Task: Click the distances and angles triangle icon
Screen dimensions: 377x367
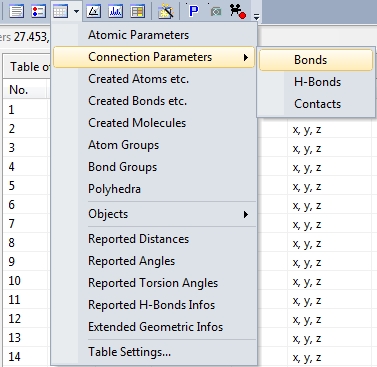Action: point(94,11)
